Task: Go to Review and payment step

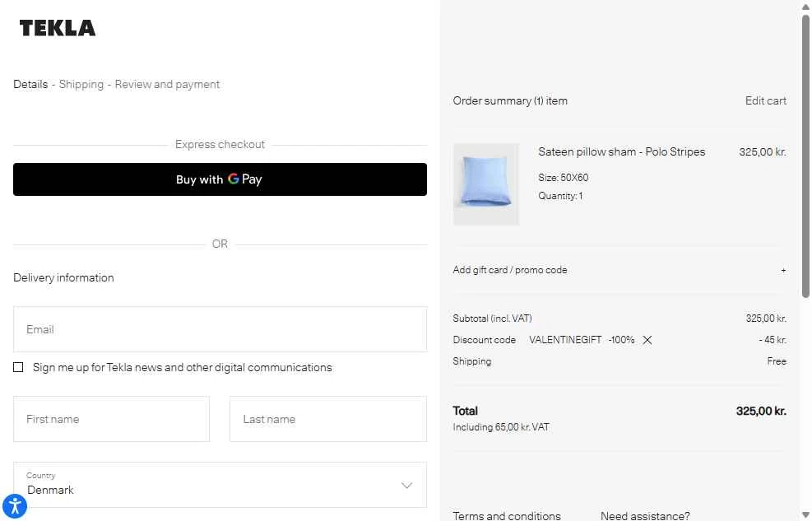Action: (167, 85)
